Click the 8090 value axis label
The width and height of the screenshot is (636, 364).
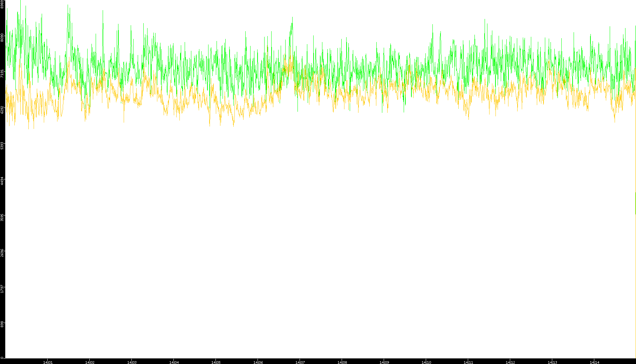click(x=2, y=37)
